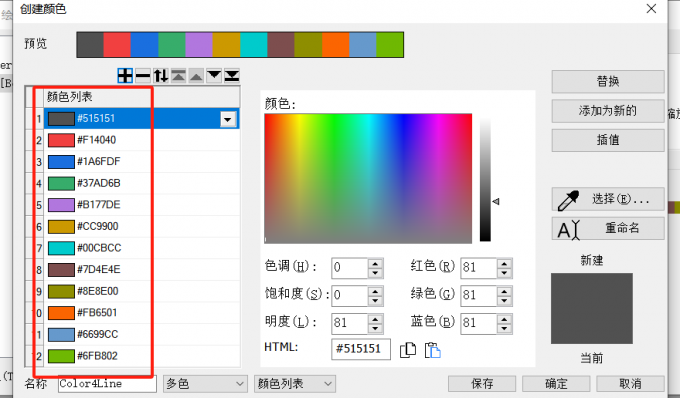Click the brightness vertical slider bar

(x=485, y=178)
